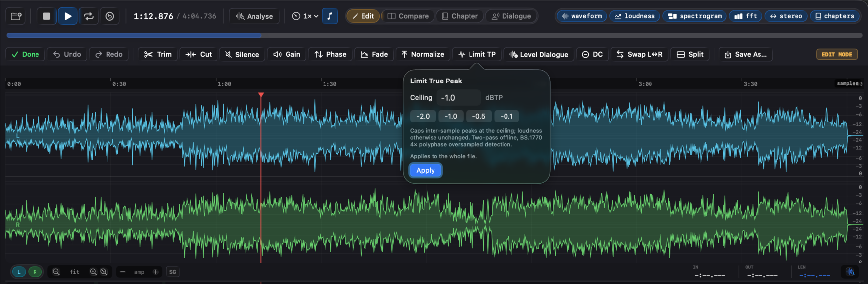Viewport: 868px width, 284px height.
Task: Toggle the Limit TP popover
Action: click(x=477, y=54)
